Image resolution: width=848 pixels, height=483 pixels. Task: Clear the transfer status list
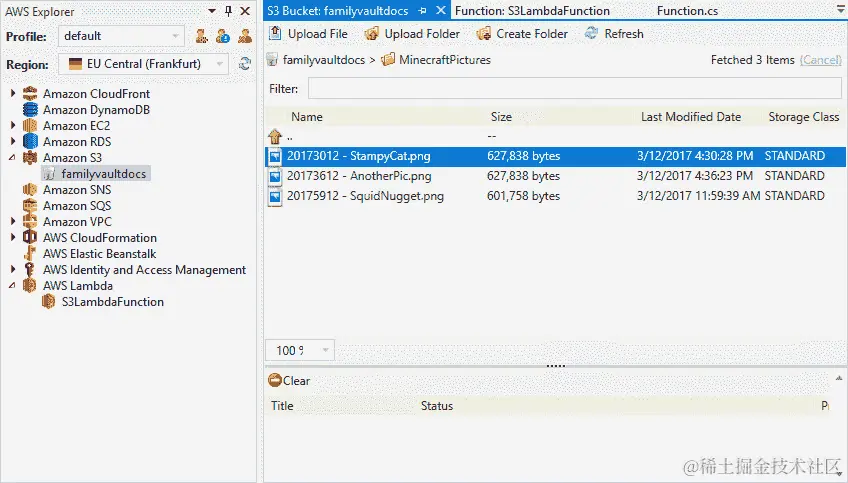(289, 381)
